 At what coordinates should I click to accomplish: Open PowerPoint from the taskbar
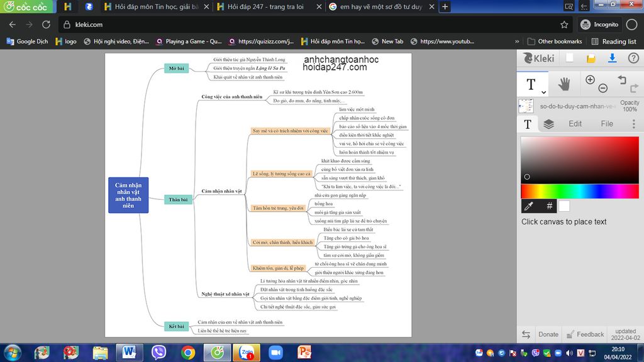tap(304, 353)
